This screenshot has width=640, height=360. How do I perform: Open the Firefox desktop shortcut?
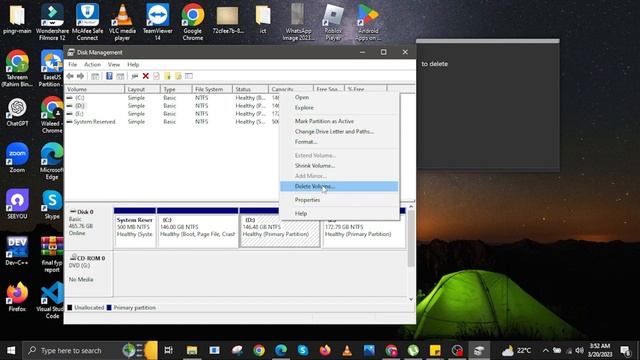17,297
